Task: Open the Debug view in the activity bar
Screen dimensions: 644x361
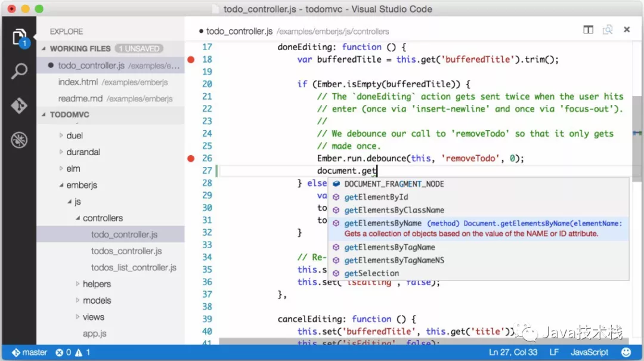Action: 19,140
